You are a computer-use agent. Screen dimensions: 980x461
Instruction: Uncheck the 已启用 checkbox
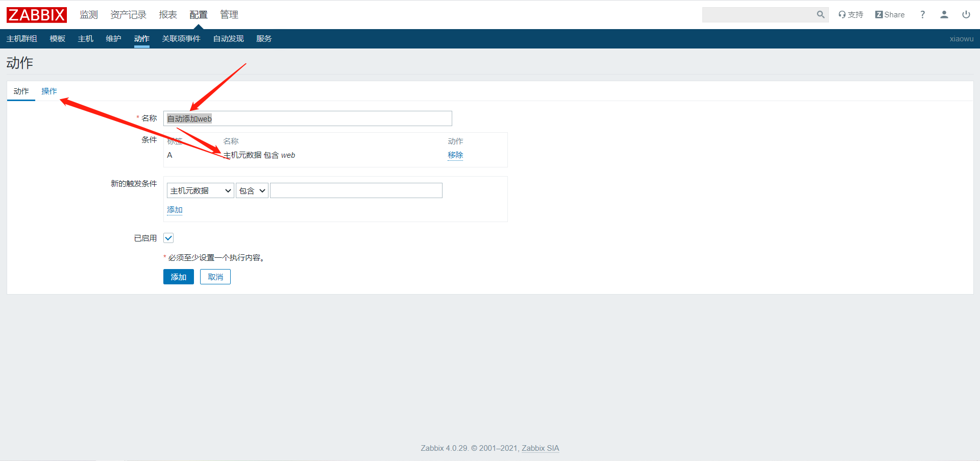(x=168, y=238)
